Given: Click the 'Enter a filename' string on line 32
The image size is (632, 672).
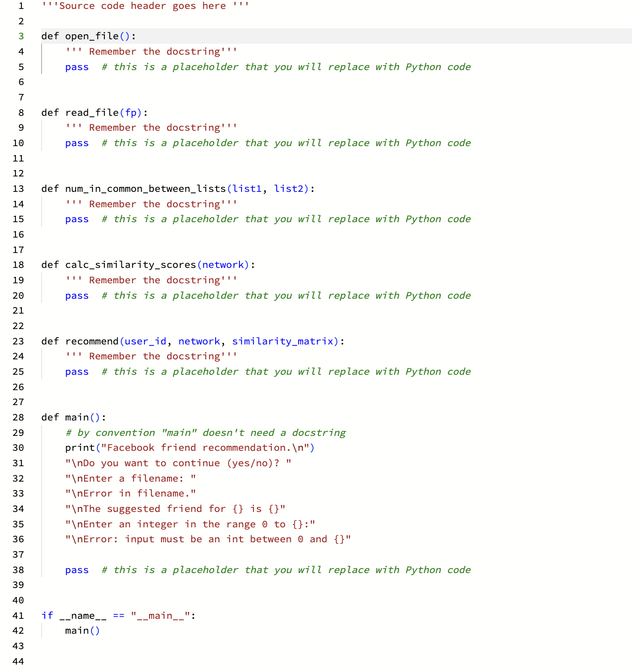Looking at the screenshot, I should coord(129,478).
